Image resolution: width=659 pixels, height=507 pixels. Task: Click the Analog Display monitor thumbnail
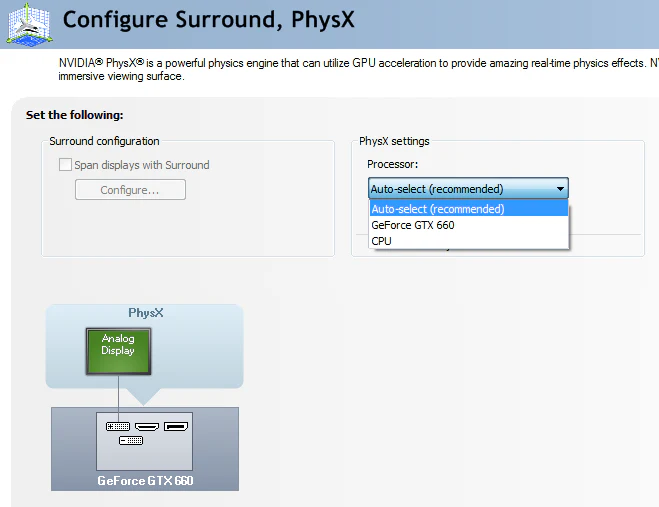119,351
